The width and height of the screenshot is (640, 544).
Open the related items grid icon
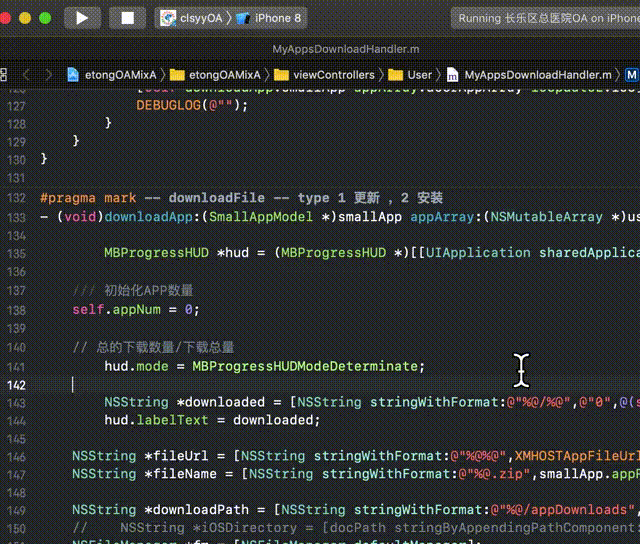[3, 75]
